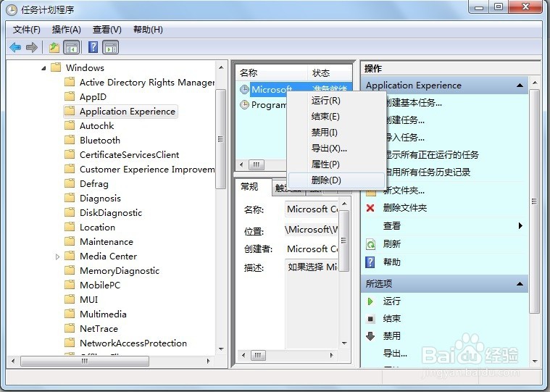Image resolution: width=550 pixels, height=392 pixels.
Task: Expand the Media Center tree node
Action: click(57, 257)
